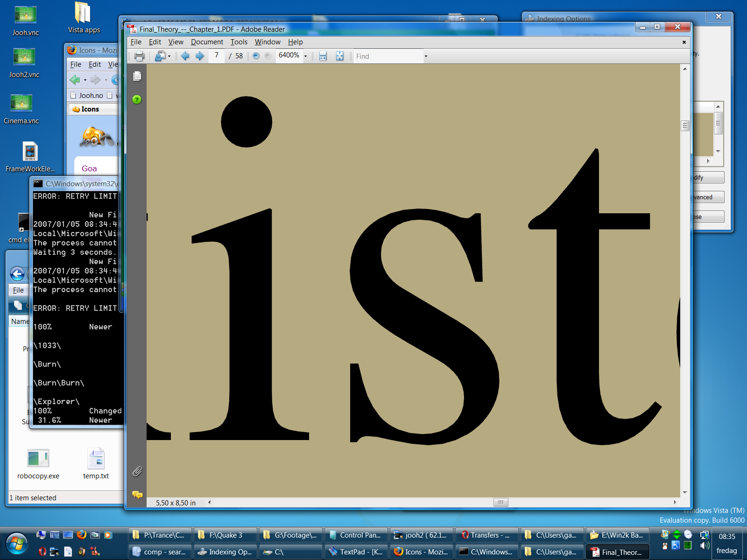747x560 pixels.
Task: Click Firefox Forward arrow button
Action: (x=96, y=80)
